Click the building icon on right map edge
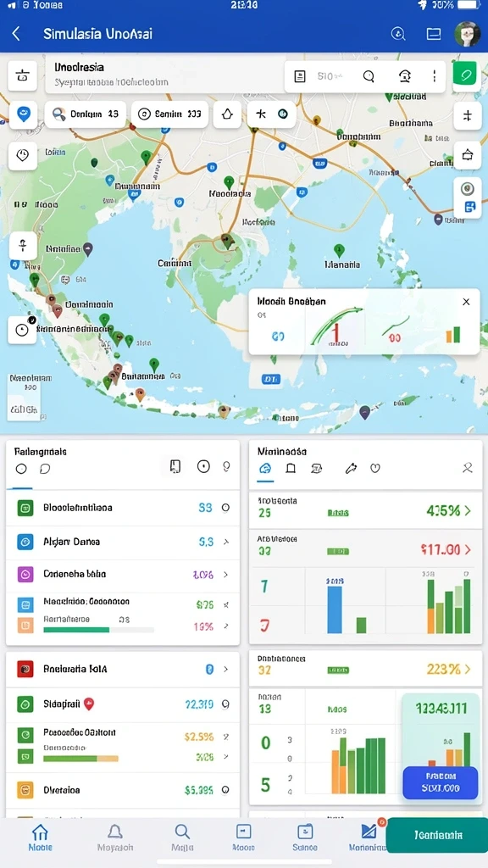The width and height of the screenshot is (488, 868). [468, 155]
